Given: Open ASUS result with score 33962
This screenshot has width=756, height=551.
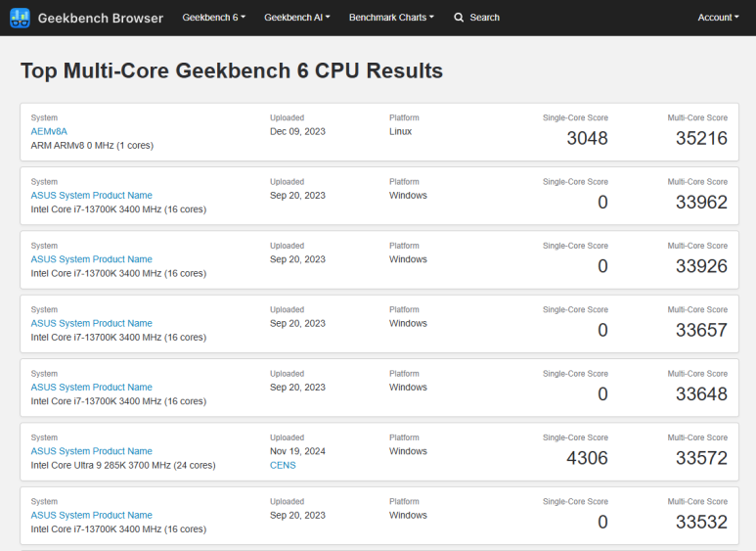Looking at the screenshot, I should 92,196.
